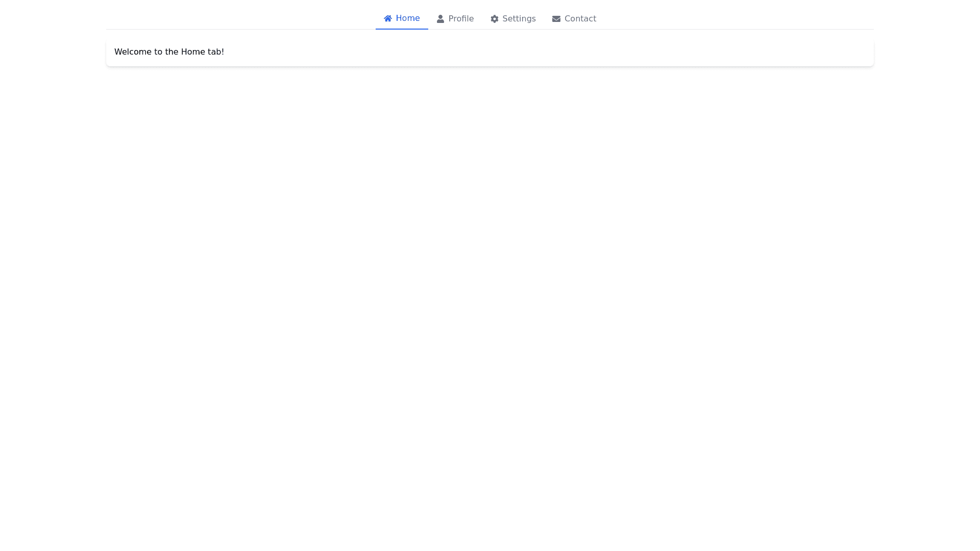This screenshot has height=551, width=980.
Task: Select the home glyph in the active tab
Action: click(389, 18)
